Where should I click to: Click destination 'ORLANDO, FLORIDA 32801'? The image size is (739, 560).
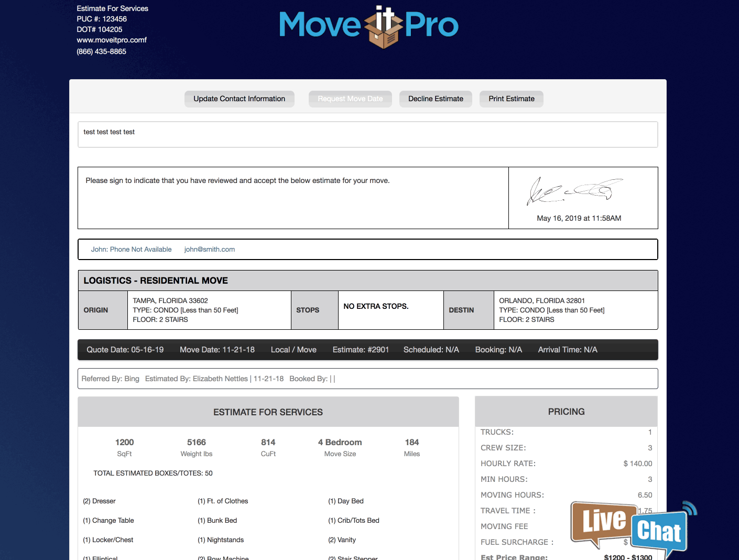542,301
